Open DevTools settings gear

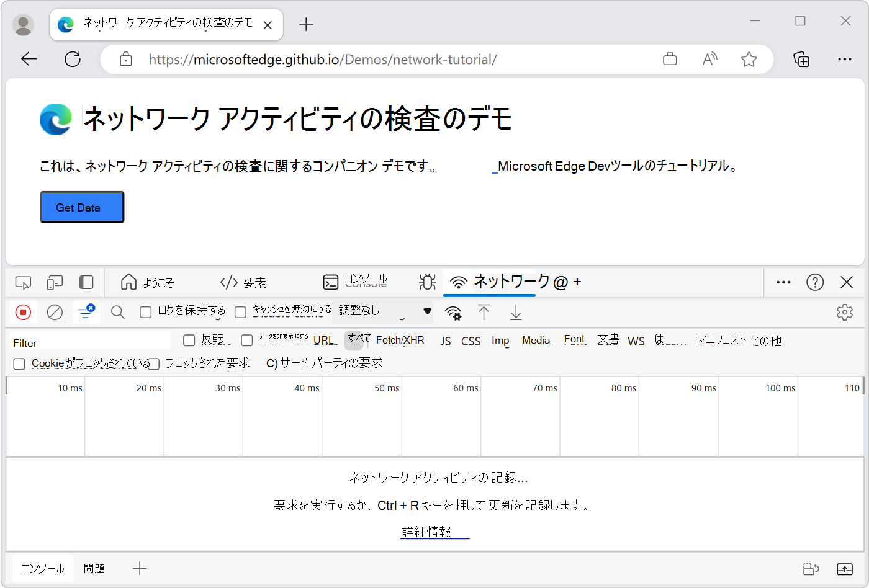845,312
